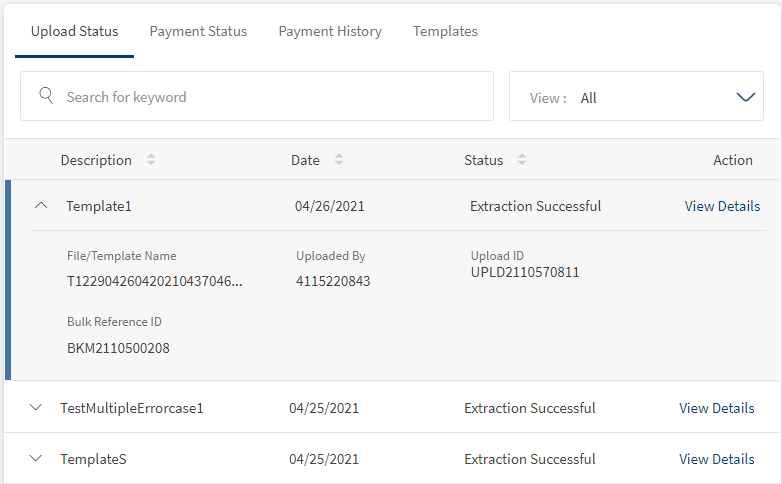The image size is (782, 484).
Task: View Details for Template1
Action: [722, 206]
